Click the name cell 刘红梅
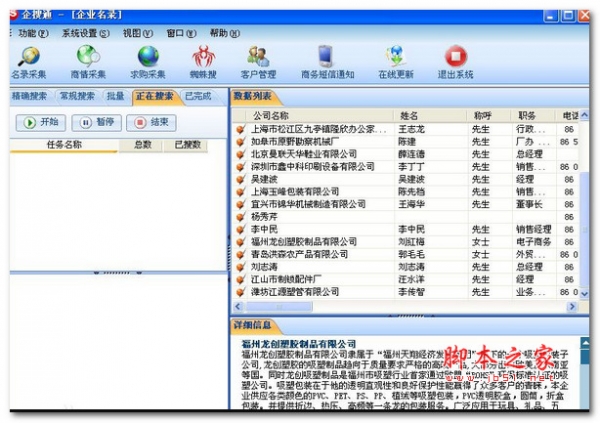600x423 pixels. 411,242
